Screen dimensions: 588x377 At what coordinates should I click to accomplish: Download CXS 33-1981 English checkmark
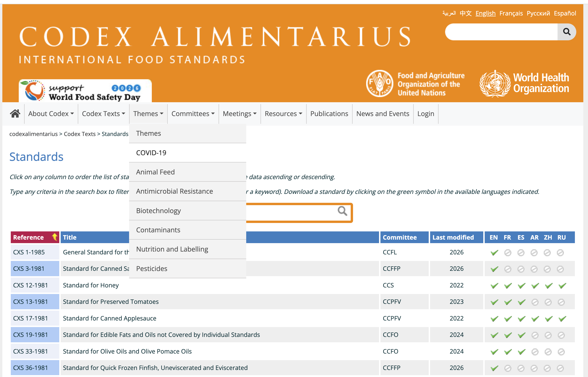(x=494, y=351)
